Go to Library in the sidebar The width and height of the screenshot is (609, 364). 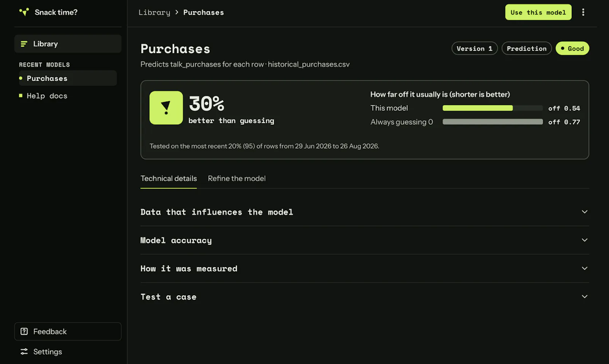tap(68, 44)
